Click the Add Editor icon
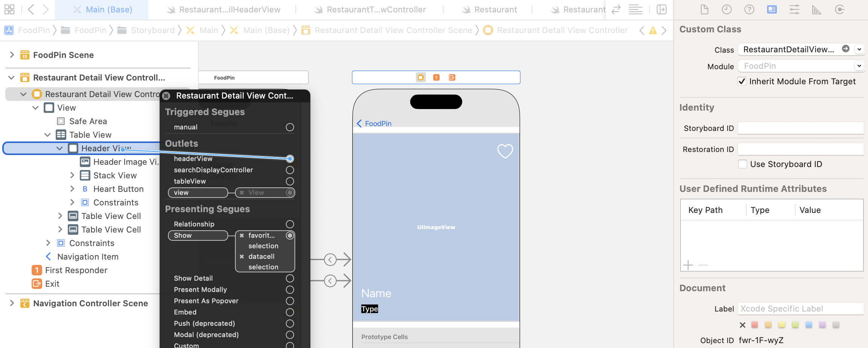Viewport: 868px width, 348px height. pos(662,10)
